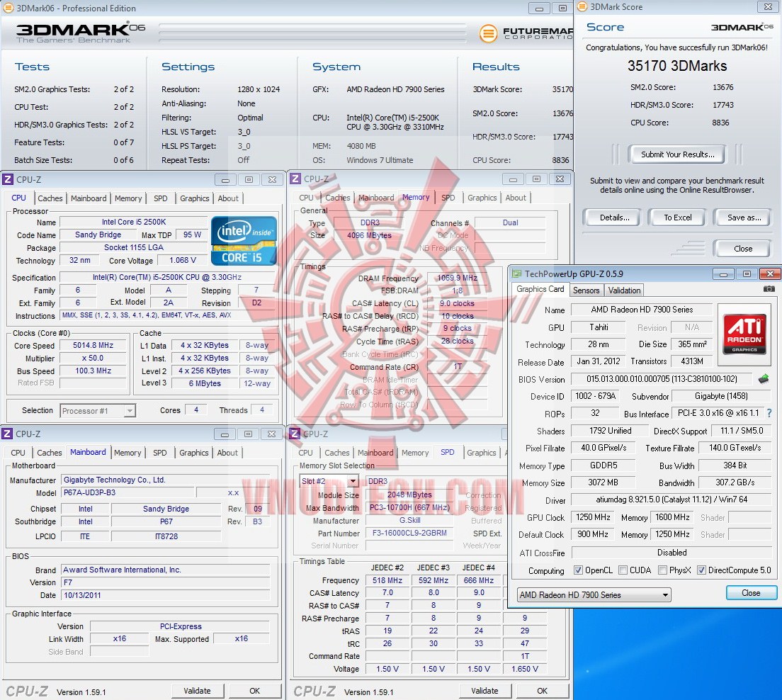The image size is (782, 700).
Task: Click Z icon of CPU-Z window showing SPD tab
Action: pyautogui.click(x=295, y=434)
